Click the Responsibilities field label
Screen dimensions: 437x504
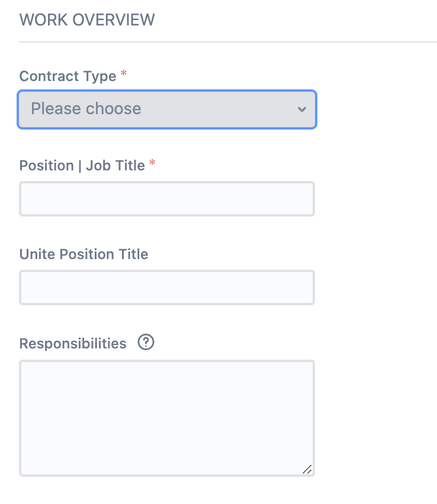pos(73,344)
